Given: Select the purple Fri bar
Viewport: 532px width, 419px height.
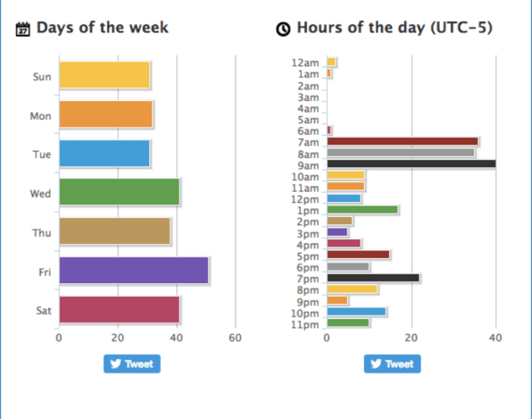Looking at the screenshot, I should (134, 271).
